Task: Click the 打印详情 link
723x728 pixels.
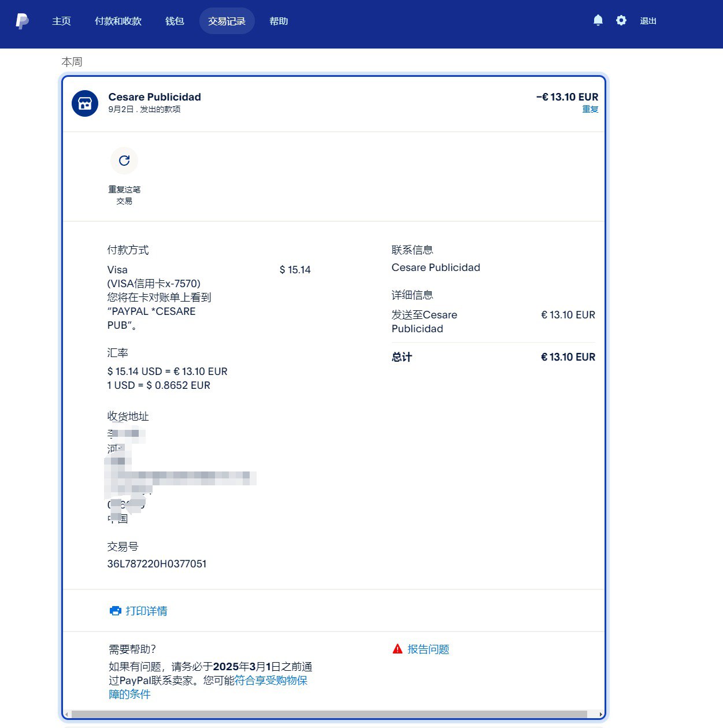Action: 146,611
